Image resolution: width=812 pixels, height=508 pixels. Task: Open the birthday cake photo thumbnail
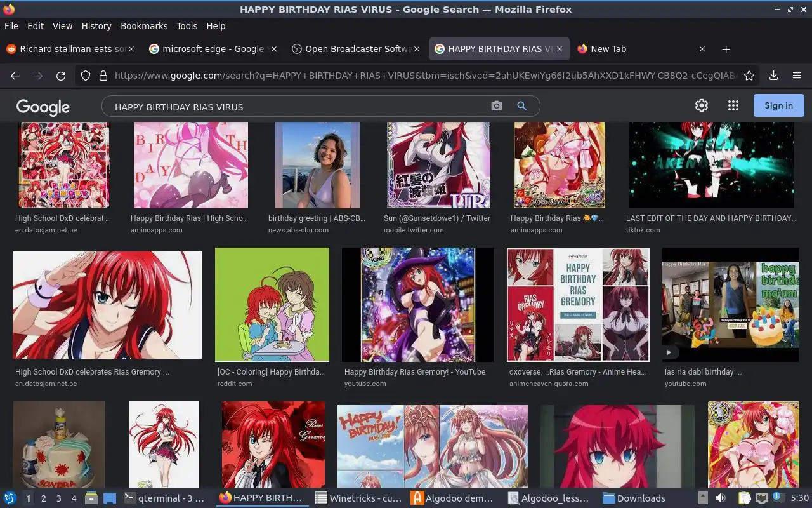point(58,444)
